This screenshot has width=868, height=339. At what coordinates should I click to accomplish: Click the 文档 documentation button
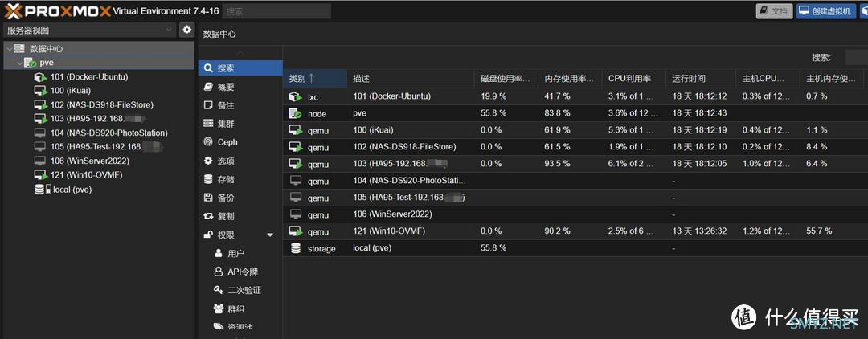775,10
